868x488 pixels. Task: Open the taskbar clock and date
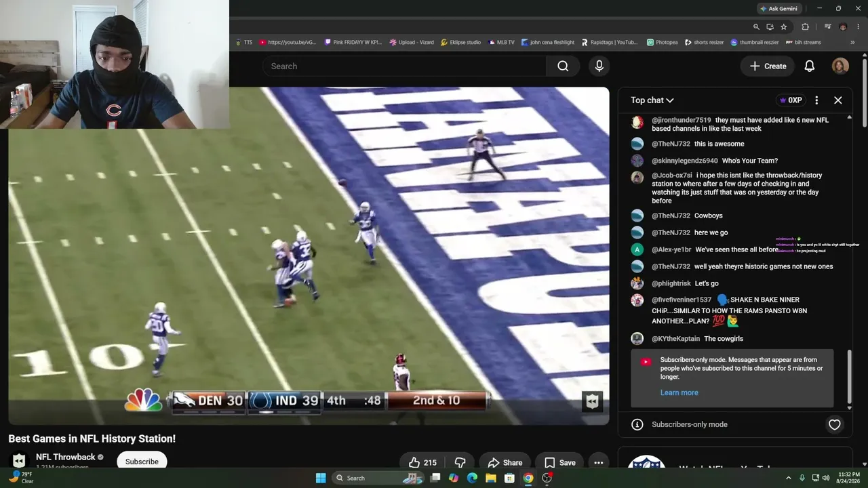pyautogui.click(x=849, y=478)
